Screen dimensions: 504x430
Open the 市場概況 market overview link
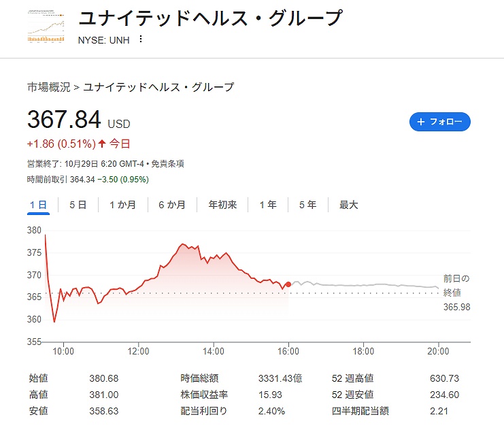[x=48, y=87]
